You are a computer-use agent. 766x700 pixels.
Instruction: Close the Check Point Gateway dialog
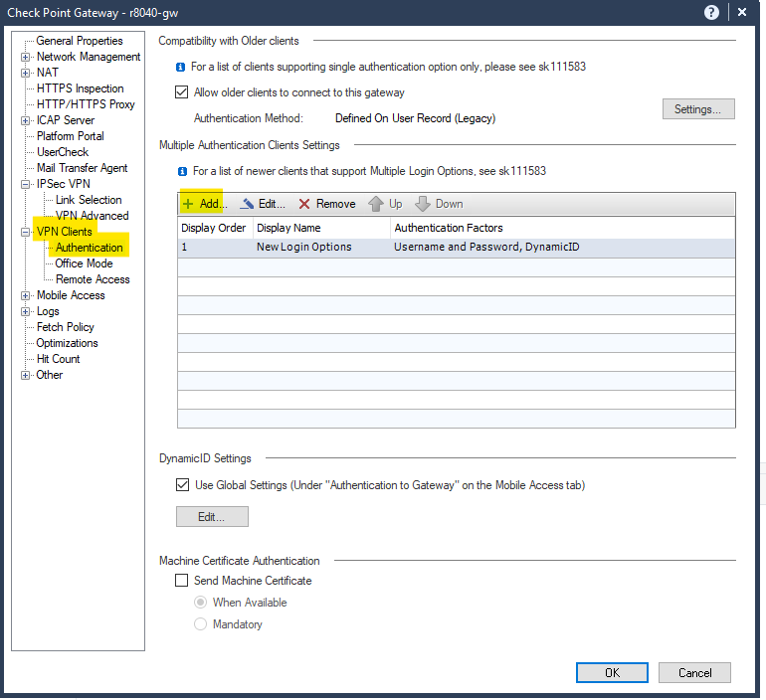pos(741,12)
